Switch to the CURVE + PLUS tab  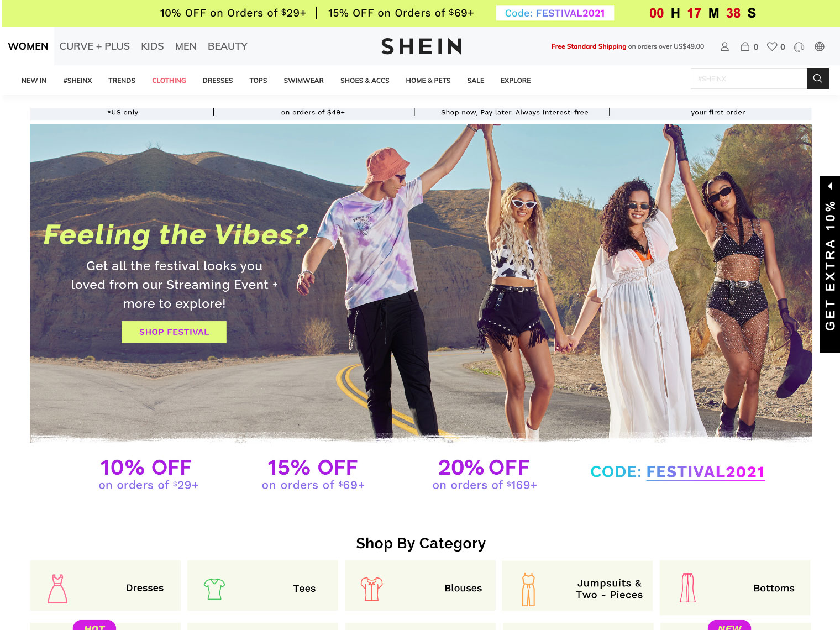[x=95, y=46]
